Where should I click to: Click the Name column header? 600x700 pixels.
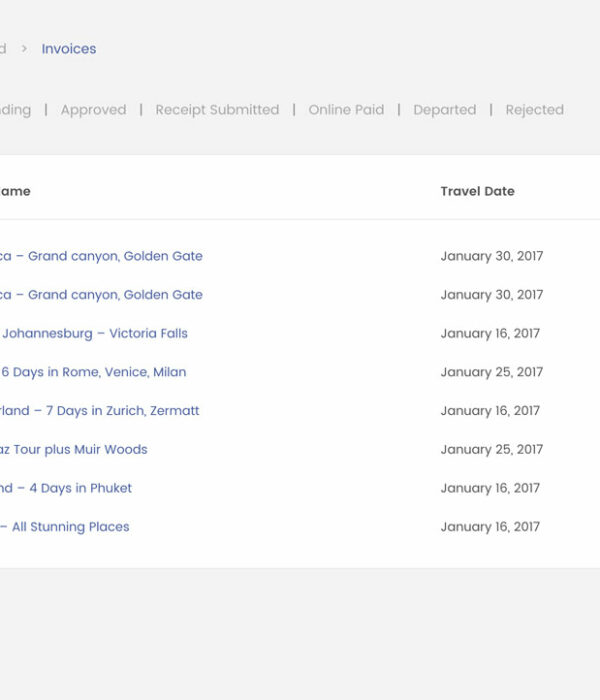(x=14, y=191)
